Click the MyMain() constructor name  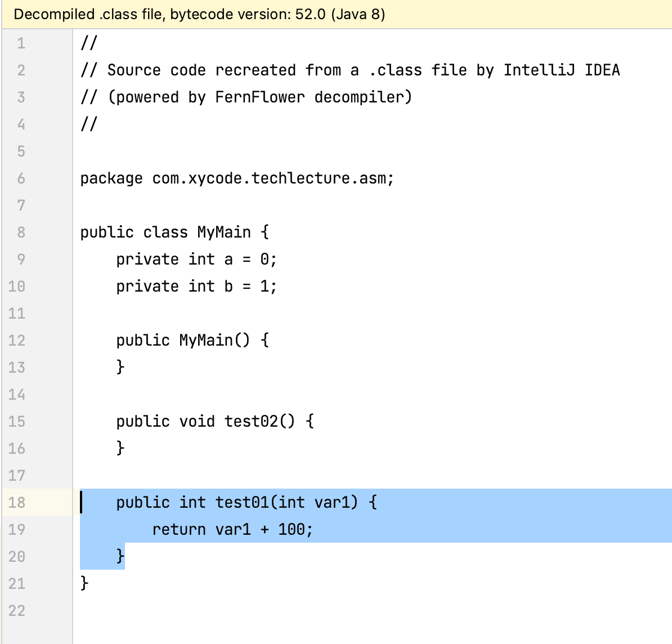[x=205, y=340]
